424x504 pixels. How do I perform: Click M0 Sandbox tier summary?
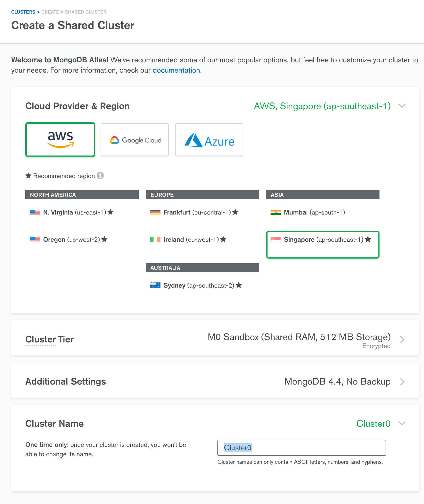[299, 337]
